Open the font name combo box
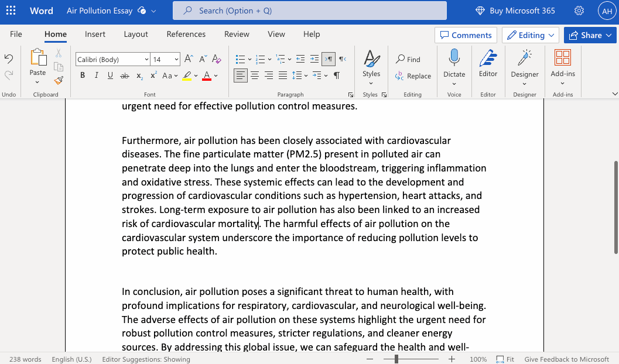The width and height of the screenshot is (619, 364). point(112,60)
